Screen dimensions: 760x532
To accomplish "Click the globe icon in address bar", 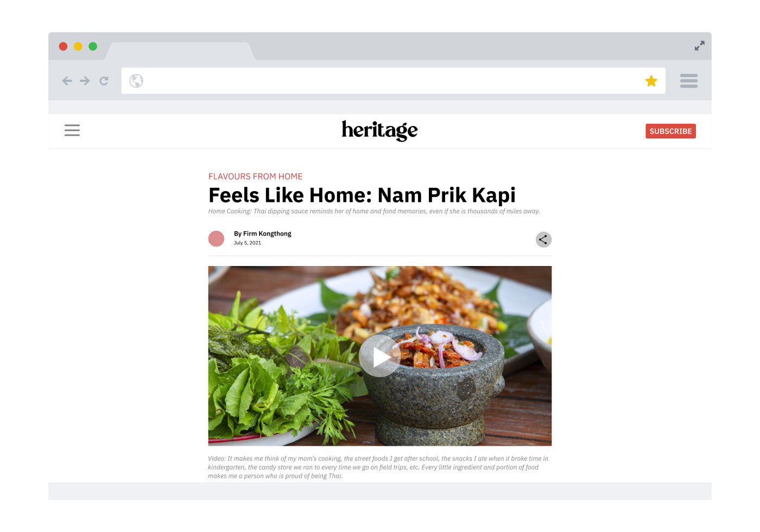I will tap(136, 81).
